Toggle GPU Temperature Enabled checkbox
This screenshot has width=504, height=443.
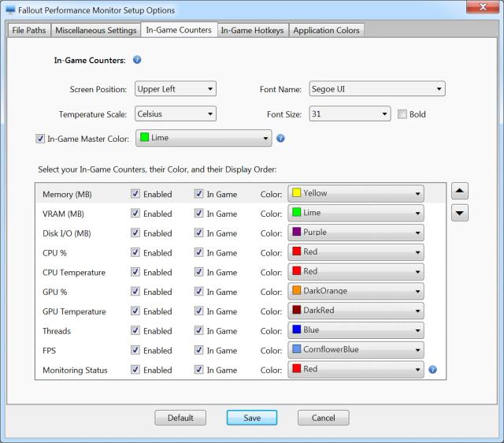coord(135,311)
